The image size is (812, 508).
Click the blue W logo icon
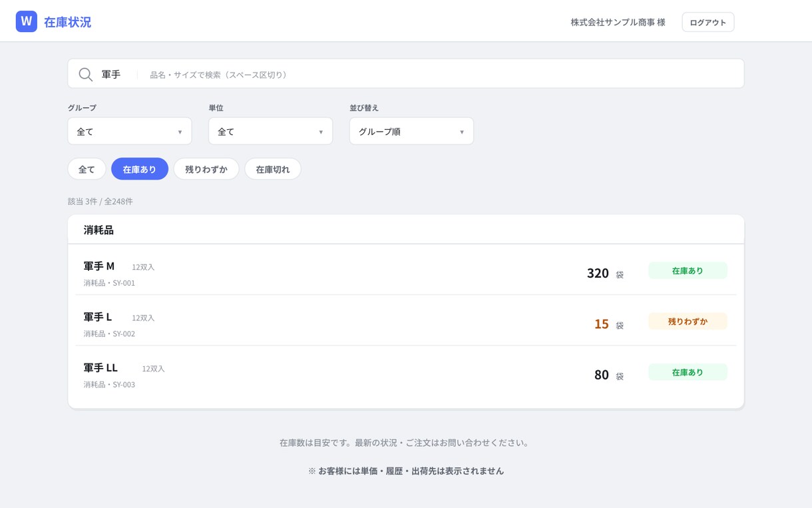pos(27,21)
